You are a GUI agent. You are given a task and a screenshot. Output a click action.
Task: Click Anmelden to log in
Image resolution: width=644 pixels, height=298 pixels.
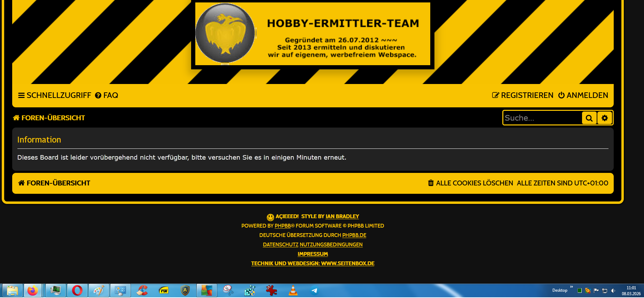coord(583,95)
